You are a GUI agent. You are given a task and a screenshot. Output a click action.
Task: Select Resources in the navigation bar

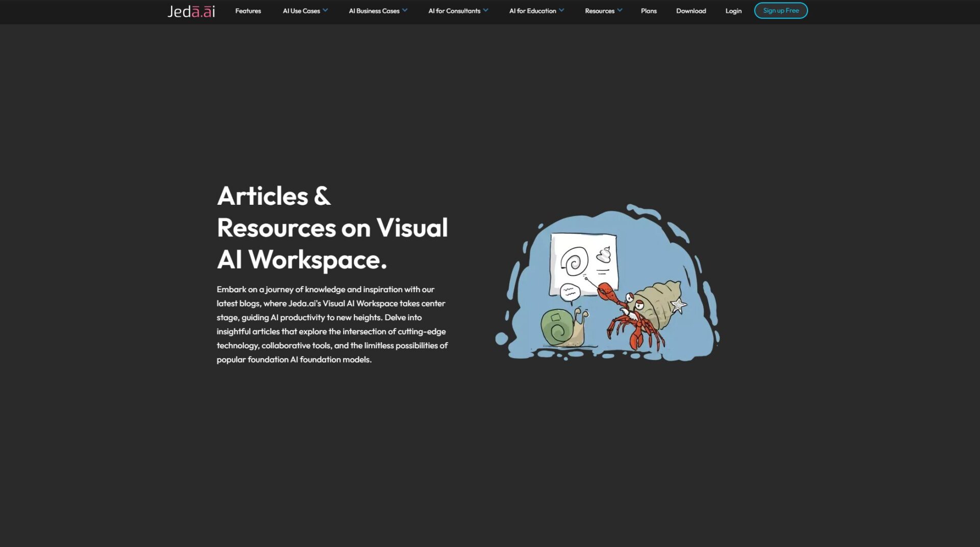[599, 11]
